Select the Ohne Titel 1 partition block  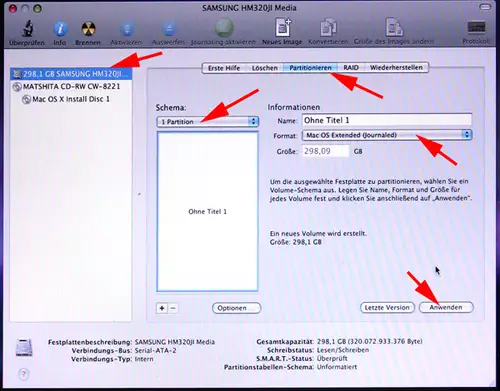click(207, 211)
